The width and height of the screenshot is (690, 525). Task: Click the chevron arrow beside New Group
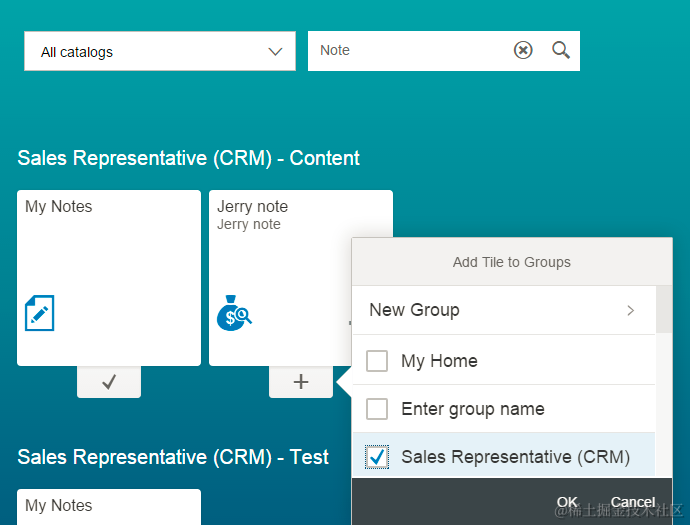click(631, 310)
